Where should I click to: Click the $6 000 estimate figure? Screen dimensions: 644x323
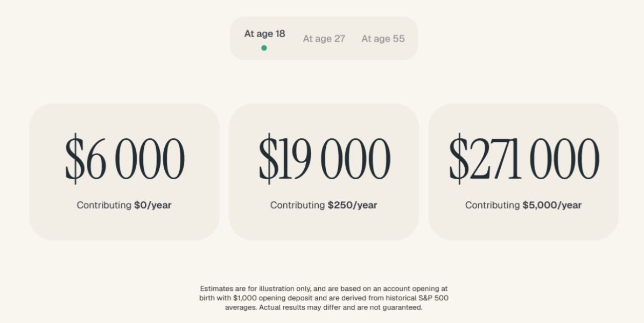click(125, 159)
